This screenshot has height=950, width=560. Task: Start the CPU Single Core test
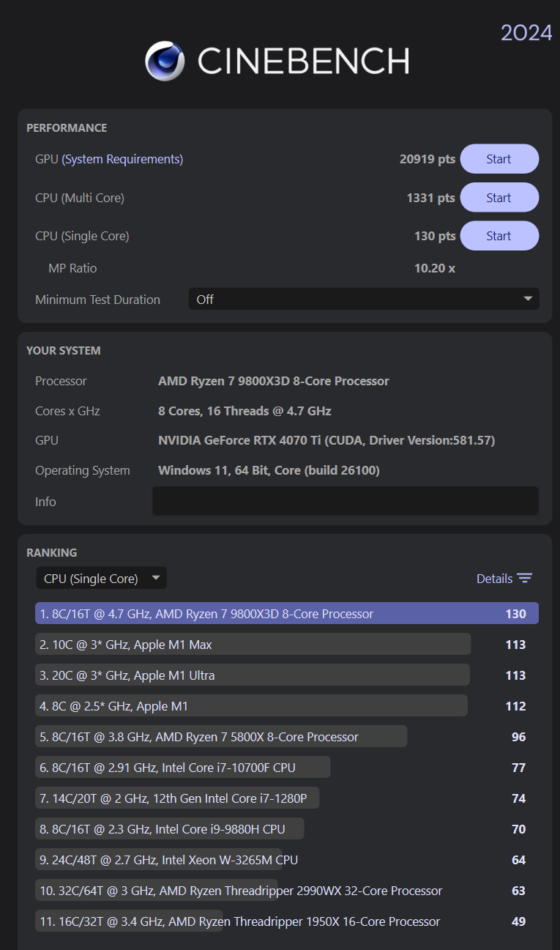click(x=499, y=236)
